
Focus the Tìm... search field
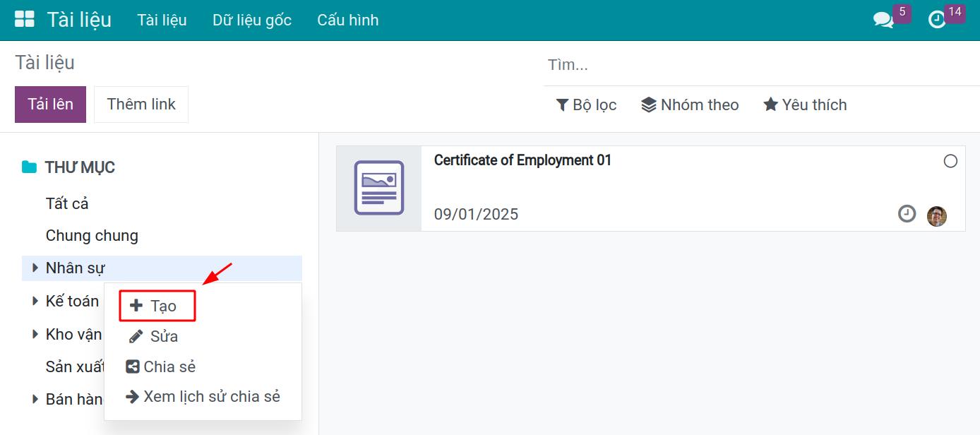click(761, 65)
